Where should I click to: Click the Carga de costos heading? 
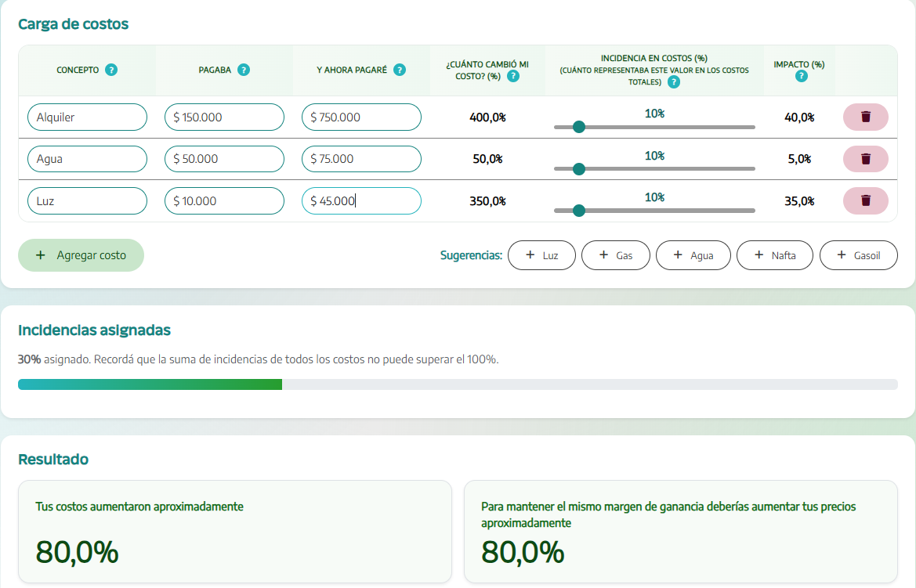coord(73,24)
